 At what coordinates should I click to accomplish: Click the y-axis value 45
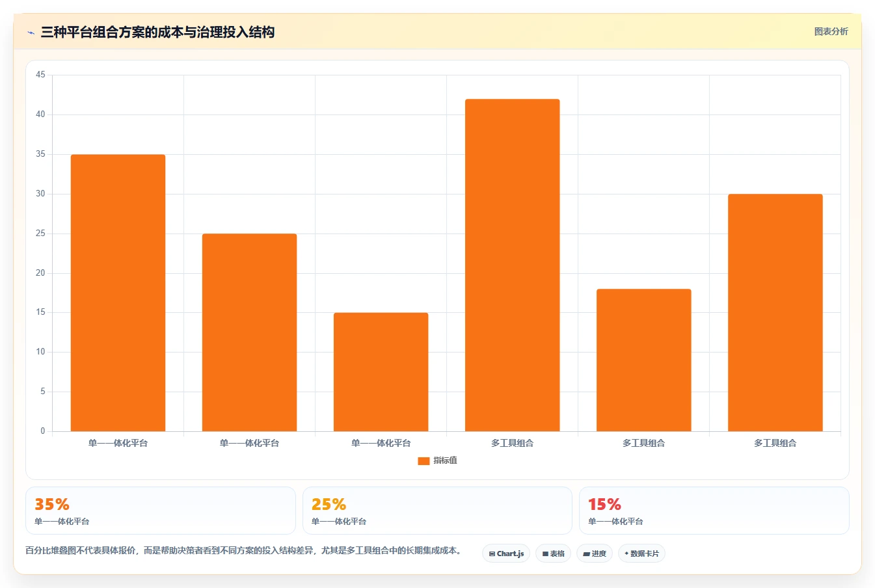click(40, 75)
